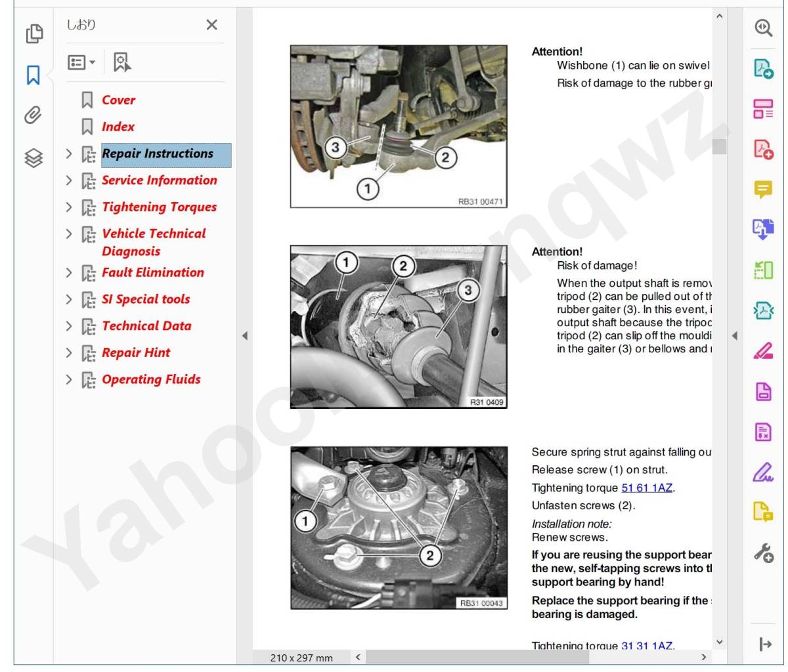This screenshot has height=672, width=788.
Task: Select the Fault Elimination bookmark label
Action: (x=153, y=272)
